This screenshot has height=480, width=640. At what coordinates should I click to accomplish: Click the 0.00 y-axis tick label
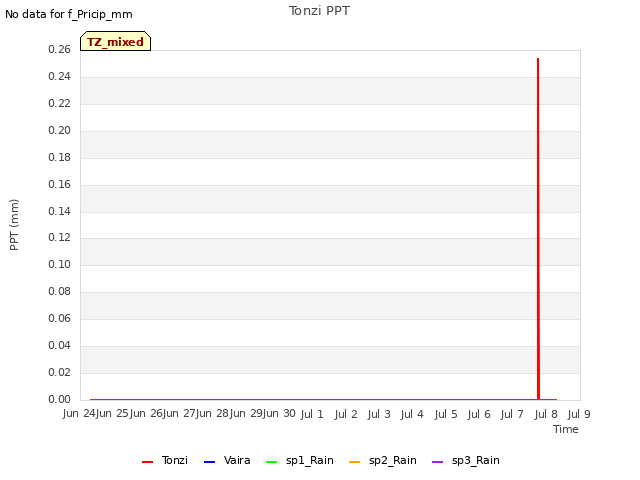(x=60, y=399)
